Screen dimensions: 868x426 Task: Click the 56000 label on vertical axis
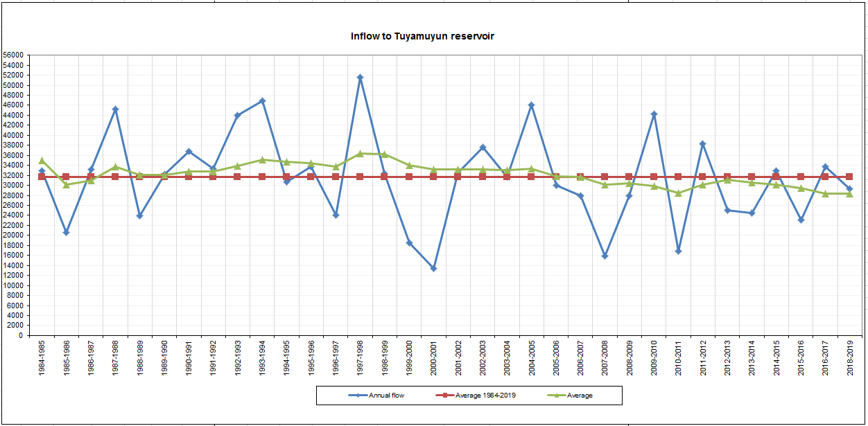[14, 55]
